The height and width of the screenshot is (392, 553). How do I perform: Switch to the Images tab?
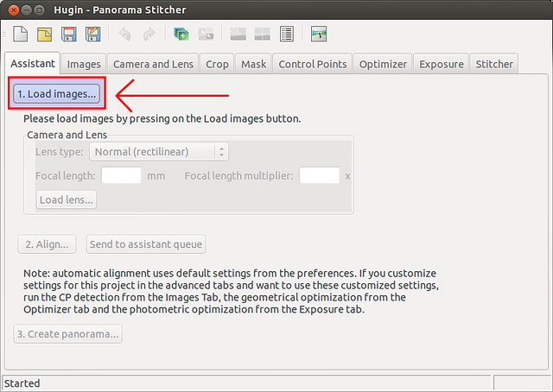84,64
